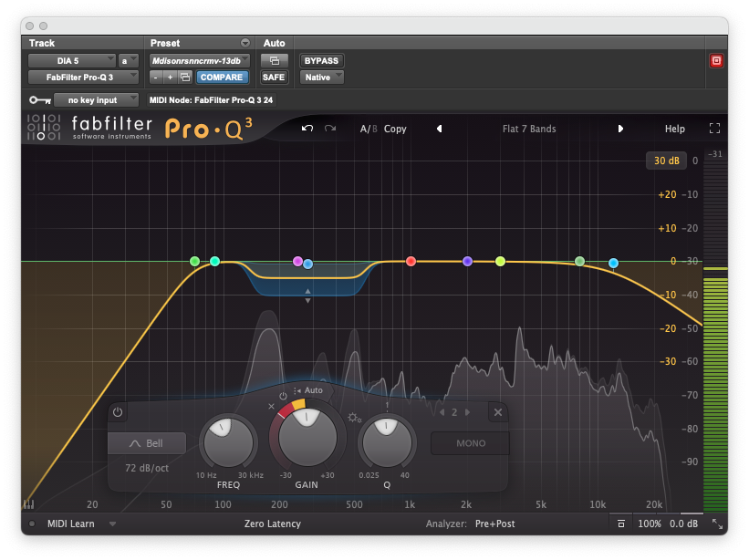Image resolution: width=749 pixels, height=560 pixels.
Task: Open Q settings gear icon
Action: point(354,418)
